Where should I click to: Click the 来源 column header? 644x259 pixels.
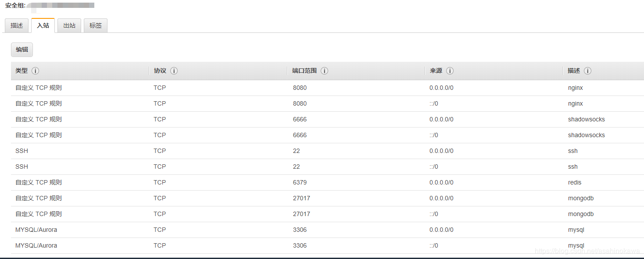(x=436, y=71)
